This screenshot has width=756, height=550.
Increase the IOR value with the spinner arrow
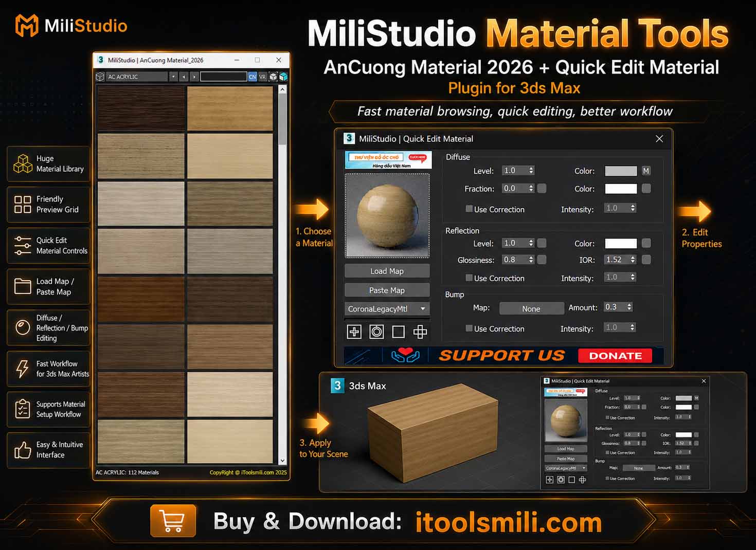click(633, 258)
